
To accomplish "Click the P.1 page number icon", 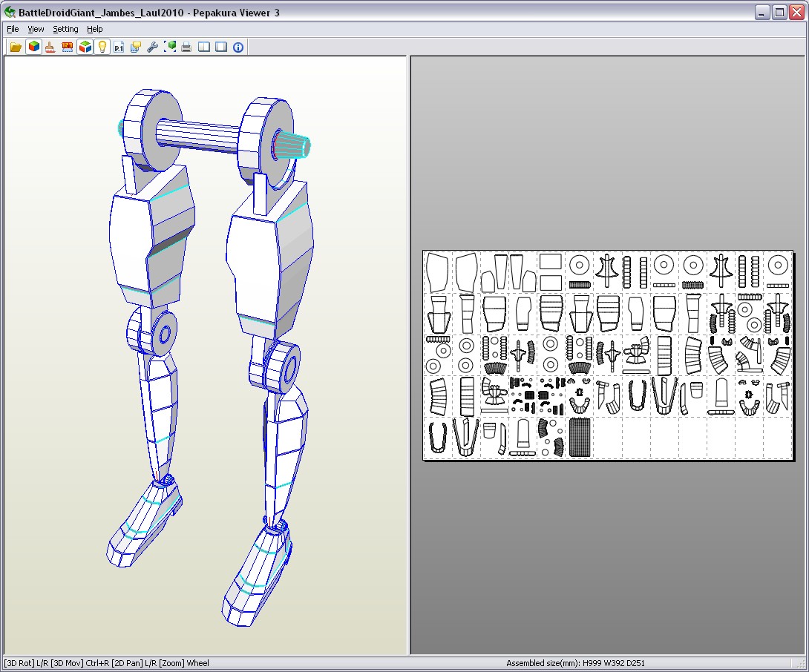I will 119,47.
